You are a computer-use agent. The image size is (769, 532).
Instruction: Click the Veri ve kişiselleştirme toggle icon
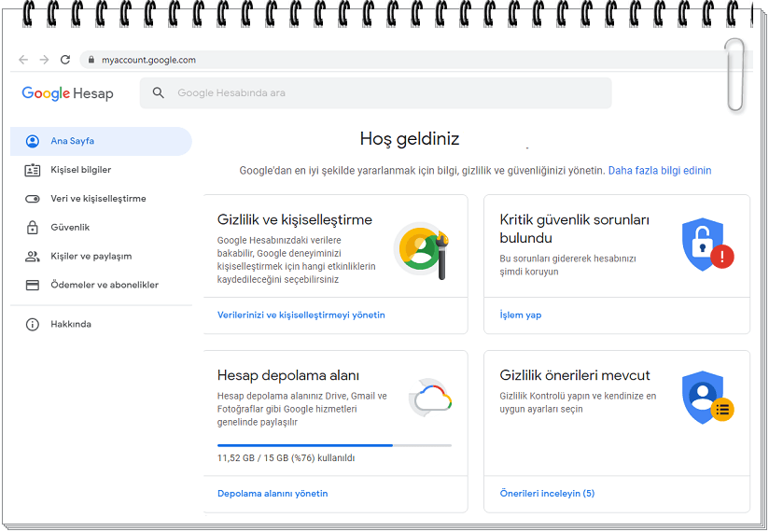pyautogui.click(x=33, y=199)
